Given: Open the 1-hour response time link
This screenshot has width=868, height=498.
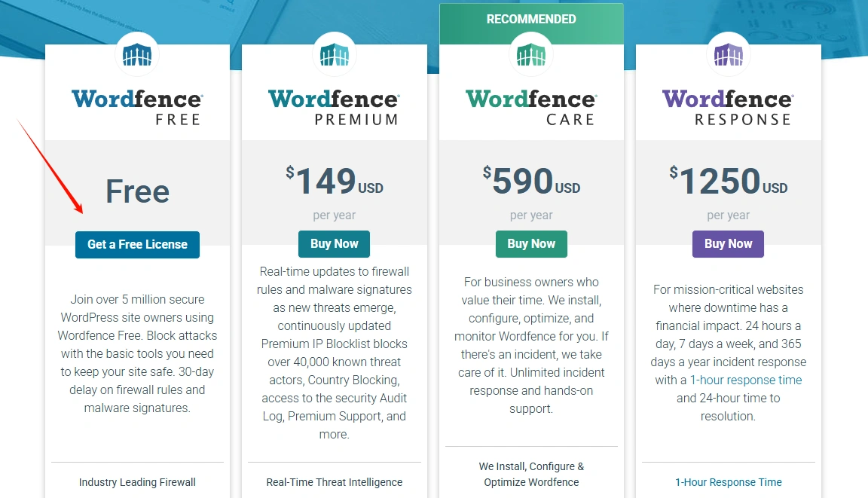Looking at the screenshot, I should click(x=745, y=380).
